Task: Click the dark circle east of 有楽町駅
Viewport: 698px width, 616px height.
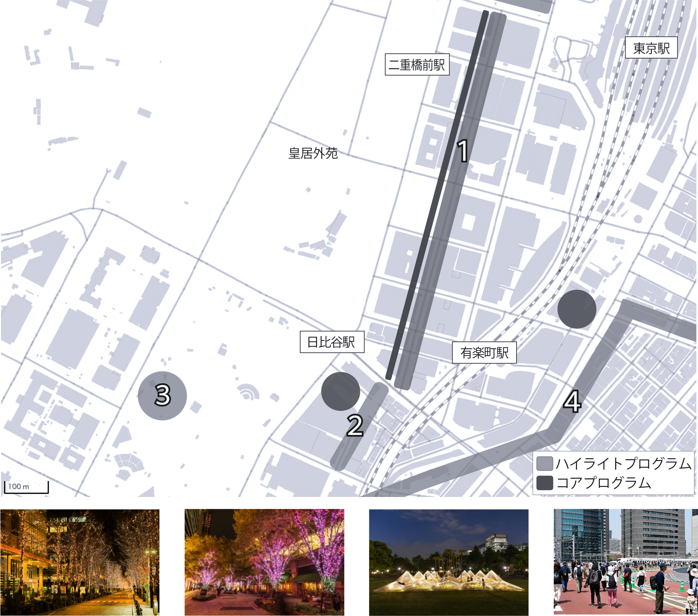Action: [577, 309]
